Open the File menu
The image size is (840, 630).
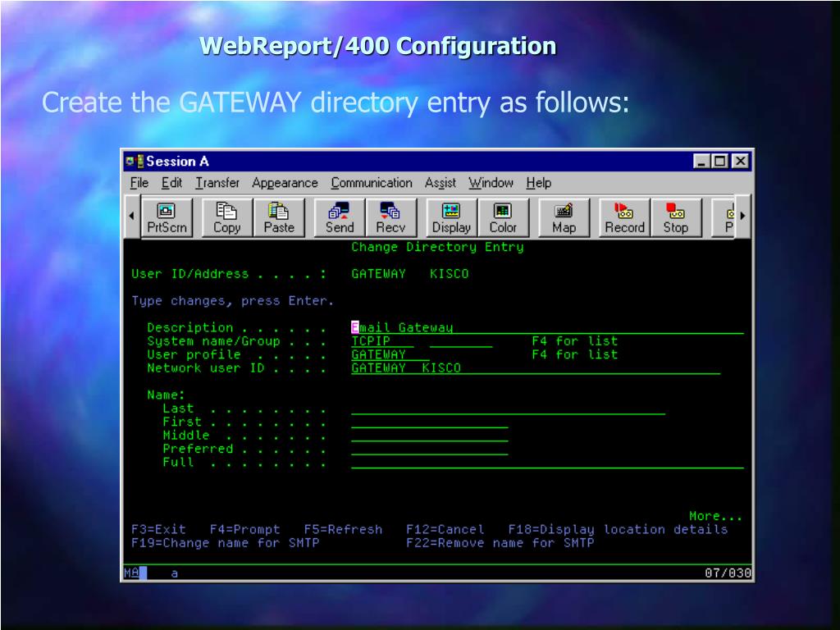(139, 183)
